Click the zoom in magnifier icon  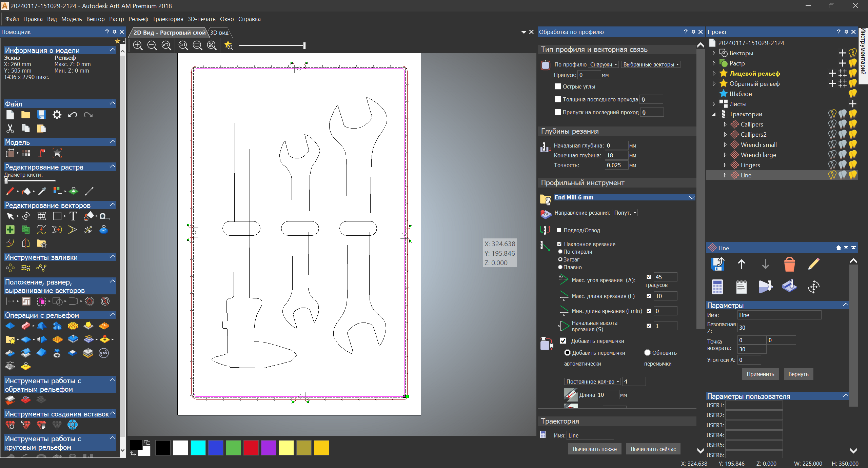pyautogui.click(x=138, y=45)
